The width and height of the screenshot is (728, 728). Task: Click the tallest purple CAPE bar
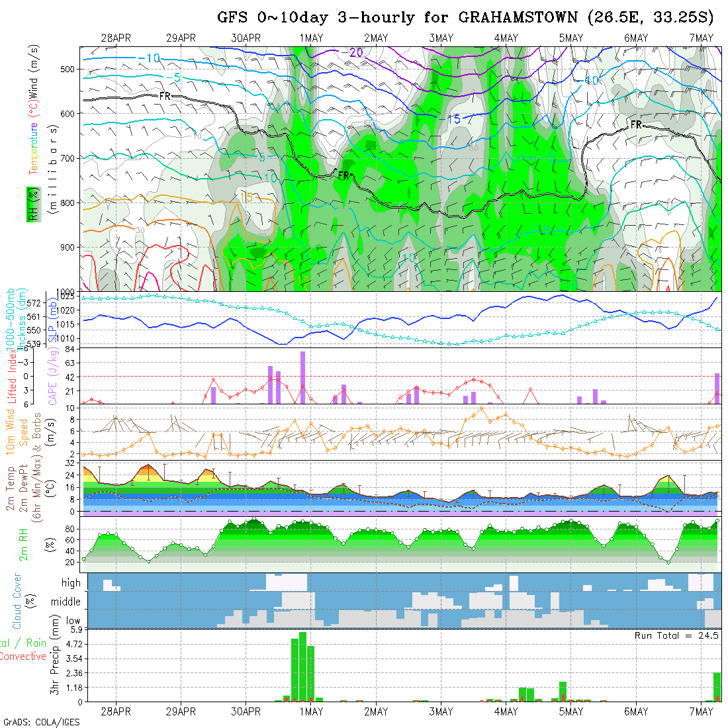[x=302, y=377]
